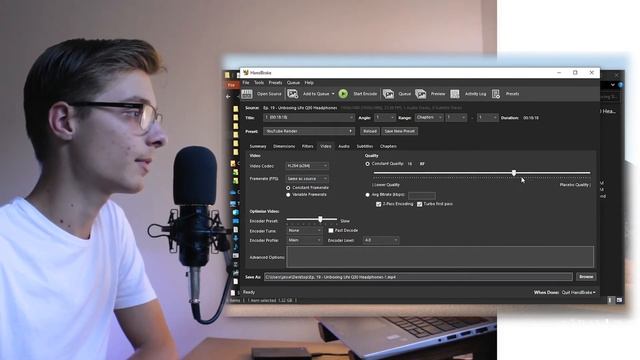Click the Advanced Options text box
This screenshot has width=640, height=360.
(x=440, y=257)
